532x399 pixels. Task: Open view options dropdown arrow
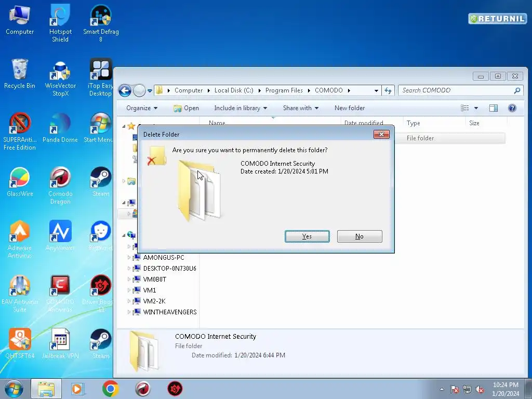point(476,108)
